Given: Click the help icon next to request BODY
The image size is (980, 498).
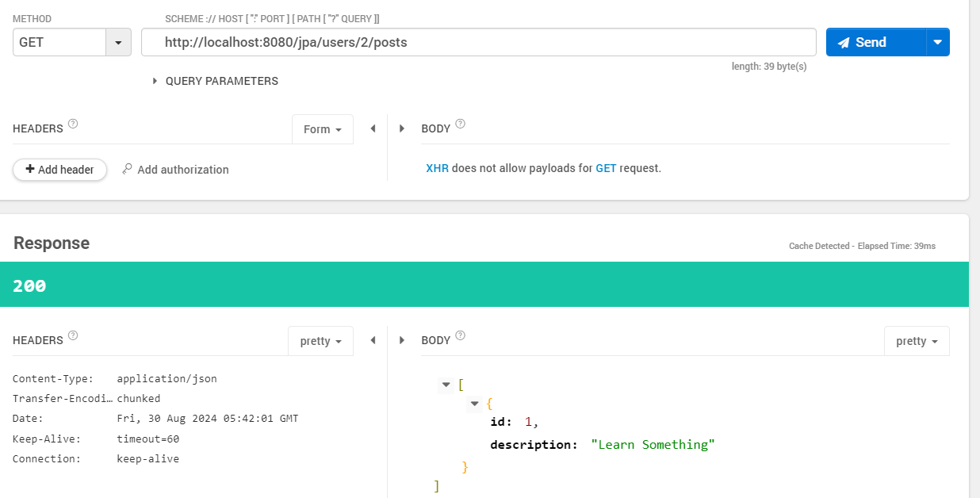Looking at the screenshot, I should click(x=461, y=124).
